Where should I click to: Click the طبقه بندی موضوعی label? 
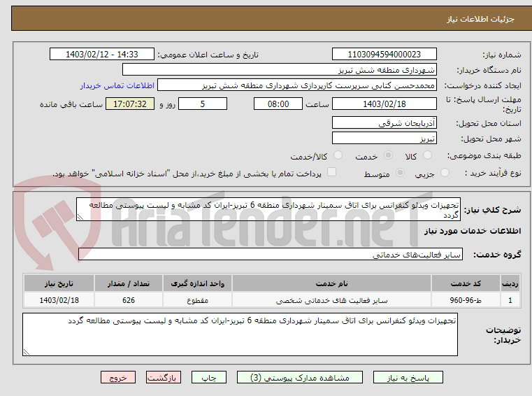coord(484,155)
